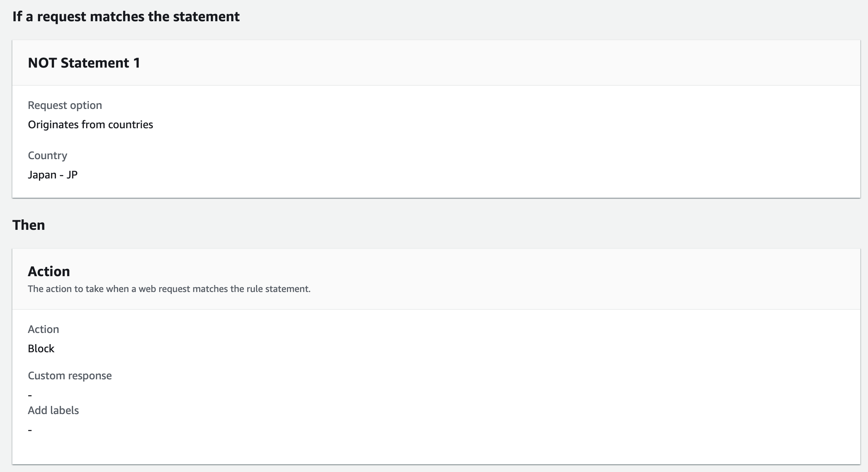Click the Add labels field label
Viewport: 868px width, 472px height.
coord(53,411)
